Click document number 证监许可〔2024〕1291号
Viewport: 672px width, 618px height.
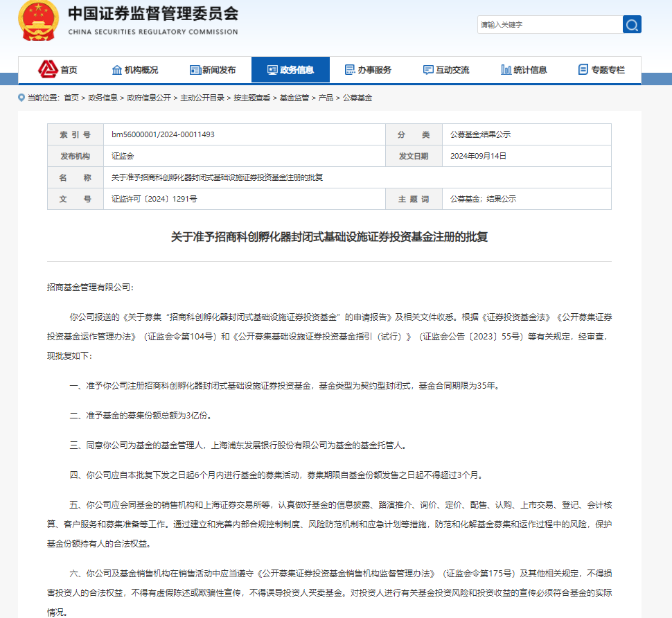[x=154, y=199]
